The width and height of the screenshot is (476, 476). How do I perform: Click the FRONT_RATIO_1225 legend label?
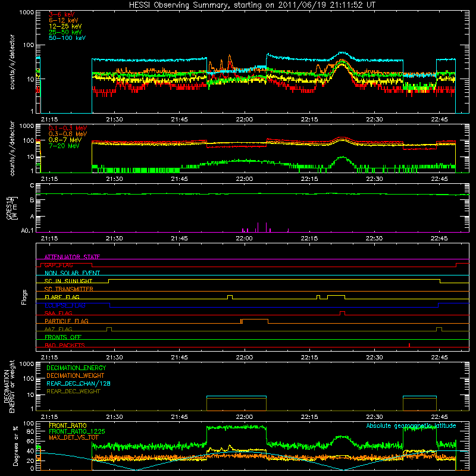[77, 431]
